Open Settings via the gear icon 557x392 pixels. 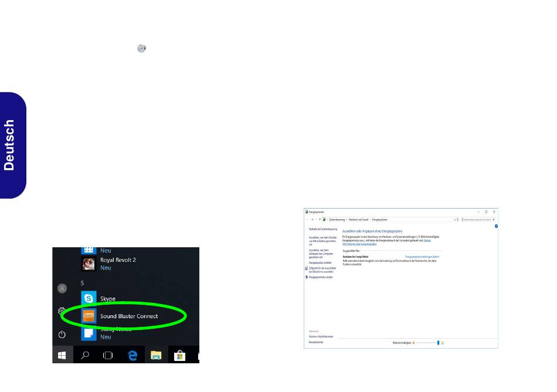[61, 311]
